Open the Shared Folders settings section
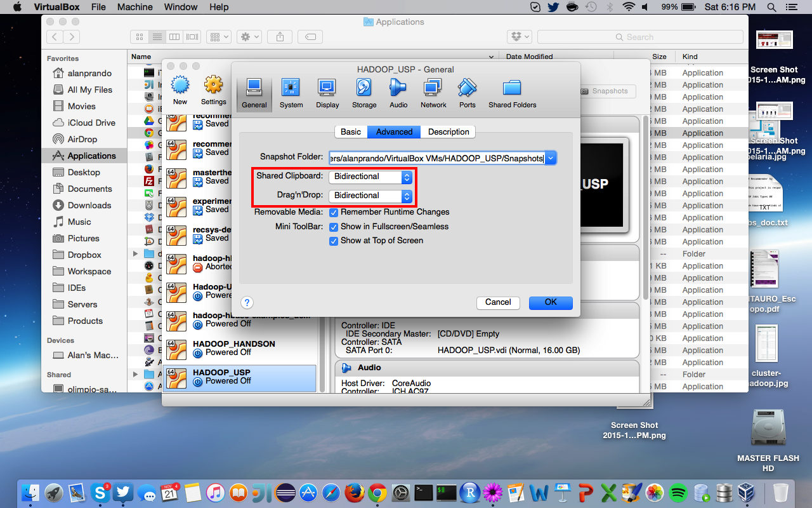This screenshot has width=812, height=508. tap(512, 94)
